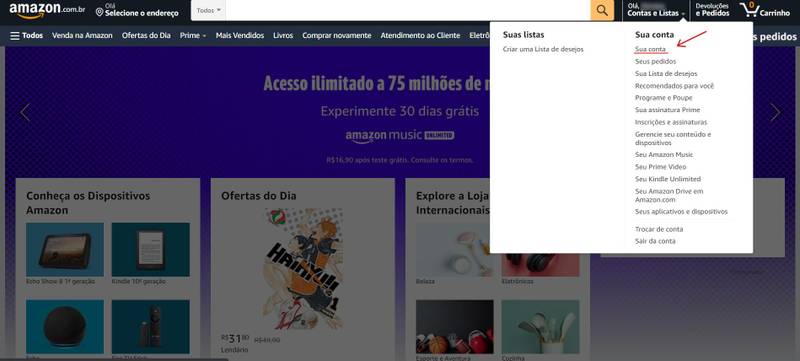This screenshot has width=800, height=361.
Task: Click the Amazon Music Unlimited banner logo
Action: coord(400,136)
